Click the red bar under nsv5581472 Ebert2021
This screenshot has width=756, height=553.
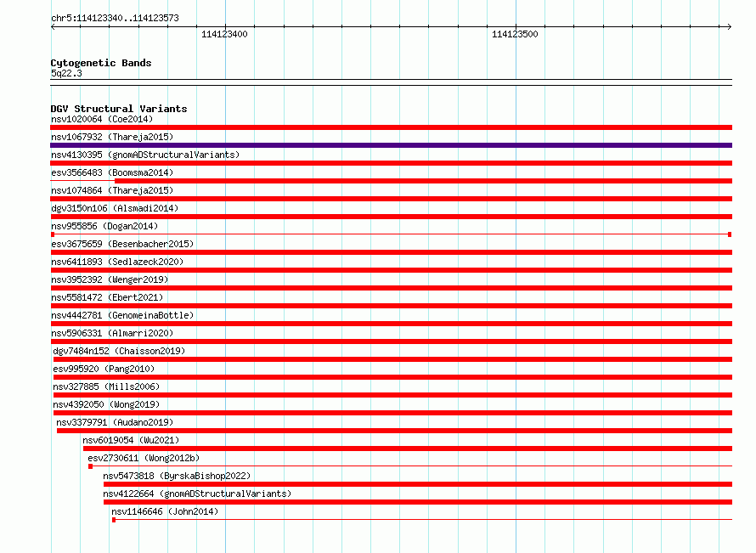(391, 306)
